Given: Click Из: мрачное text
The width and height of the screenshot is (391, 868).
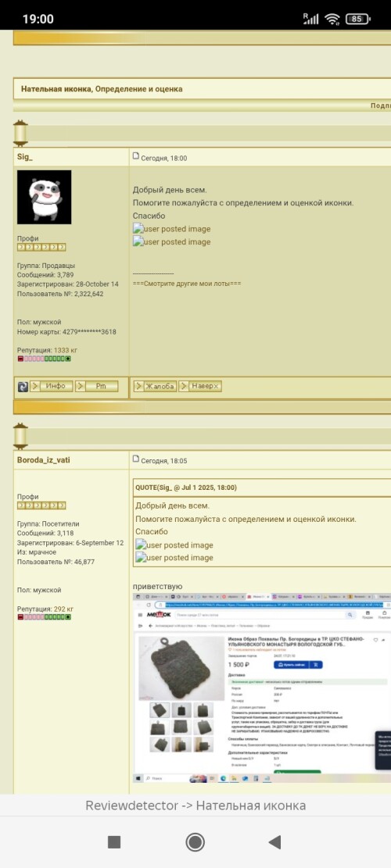Looking at the screenshot, I should click(37, 552).
